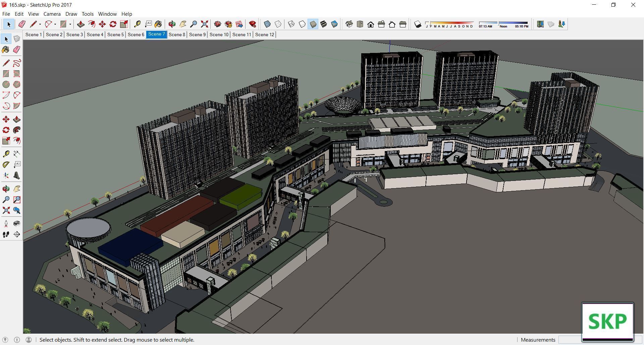Viewport: 644px width, 345px height.
Task: Open the Draw menu
Action: (71, 14)
